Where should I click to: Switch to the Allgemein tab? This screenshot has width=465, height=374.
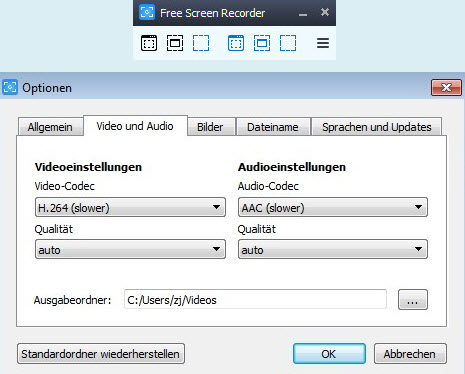point(50,127)
